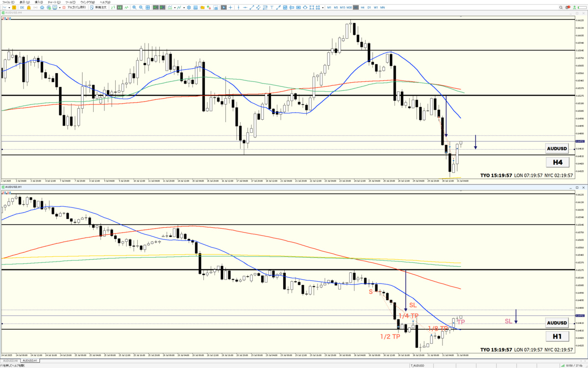
Task: Open the ウインドウ (Window) menu
Action: 88,2
